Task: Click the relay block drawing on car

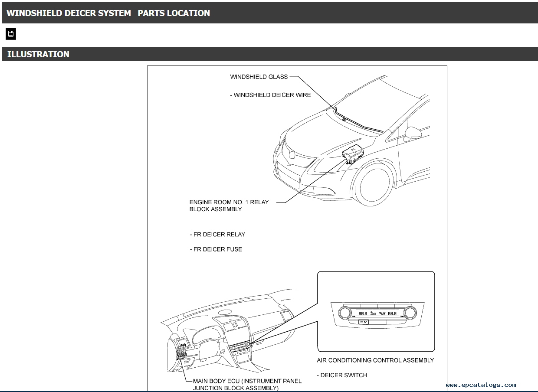Action: pyautogui.click(x=353, y=154)
